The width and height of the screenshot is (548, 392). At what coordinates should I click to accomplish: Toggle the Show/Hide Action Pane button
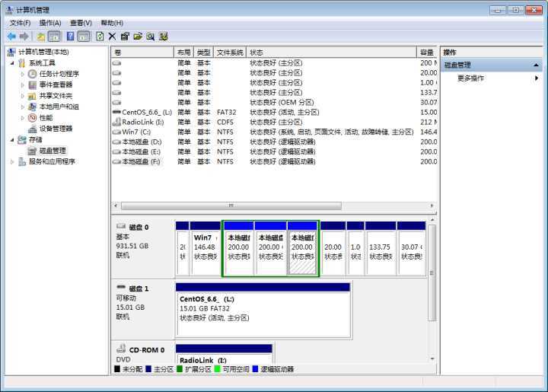[84, 36]
